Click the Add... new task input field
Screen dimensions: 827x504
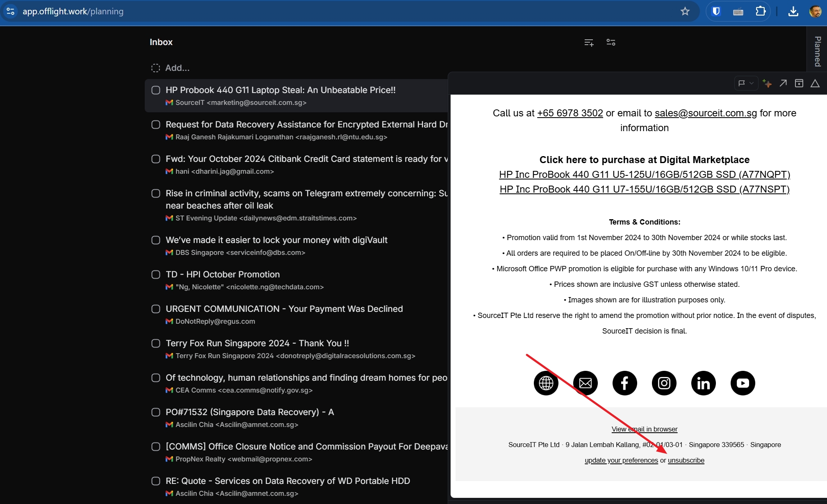[177, 68]
